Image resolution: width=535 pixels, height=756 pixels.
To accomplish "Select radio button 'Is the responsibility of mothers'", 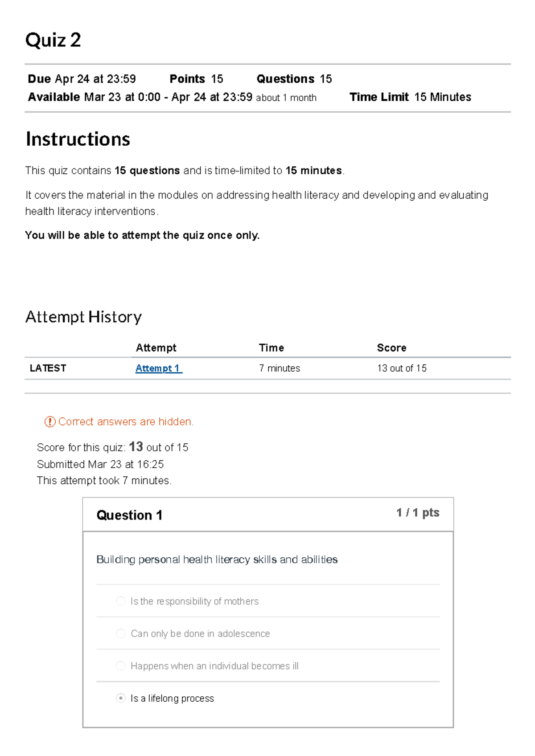I will click(120, 601).
